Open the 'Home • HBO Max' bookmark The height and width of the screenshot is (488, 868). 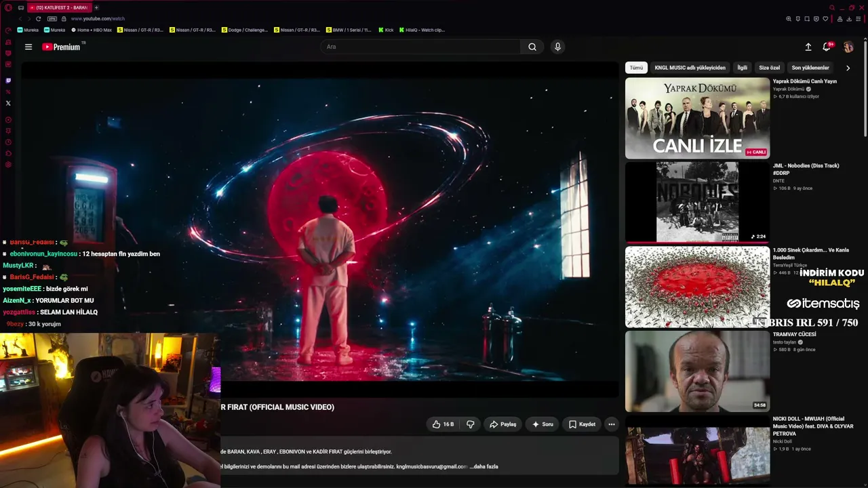92,30
